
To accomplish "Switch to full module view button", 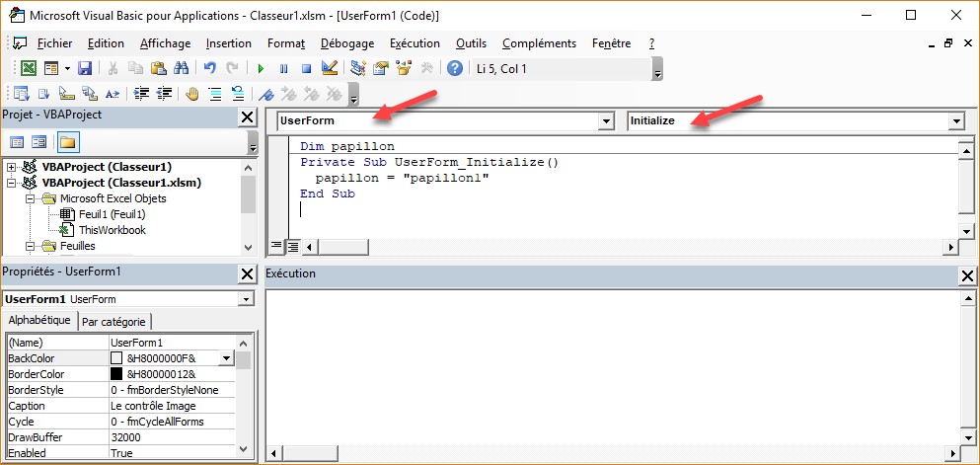I will point(292,245).
